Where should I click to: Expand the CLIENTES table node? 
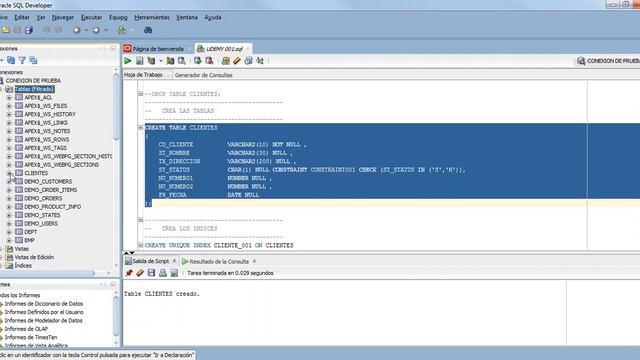click(9, 173)
